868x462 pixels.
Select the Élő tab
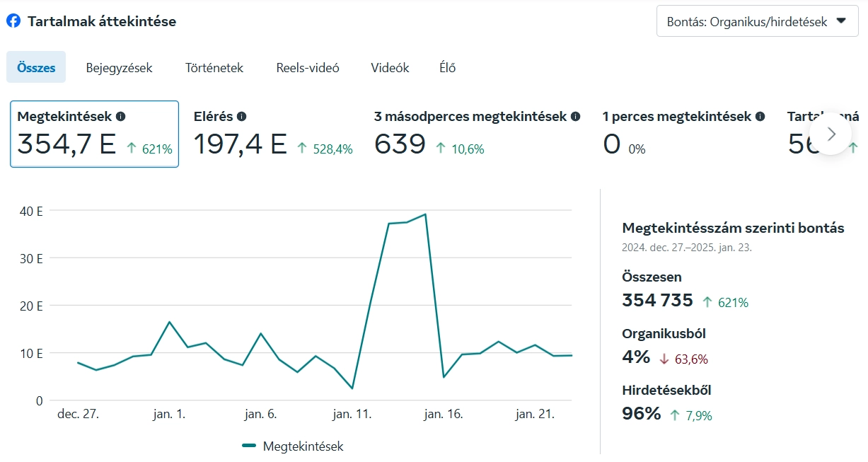click(x=447, y=68)
